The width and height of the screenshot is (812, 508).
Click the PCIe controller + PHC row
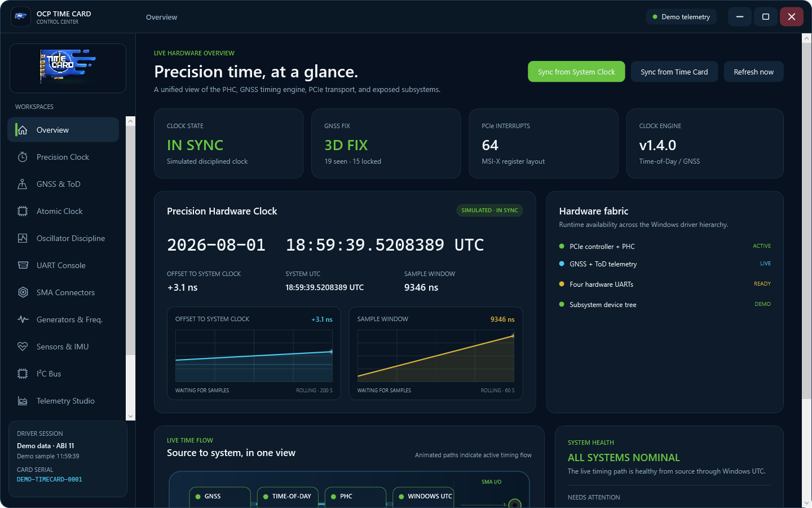point(665,247)
